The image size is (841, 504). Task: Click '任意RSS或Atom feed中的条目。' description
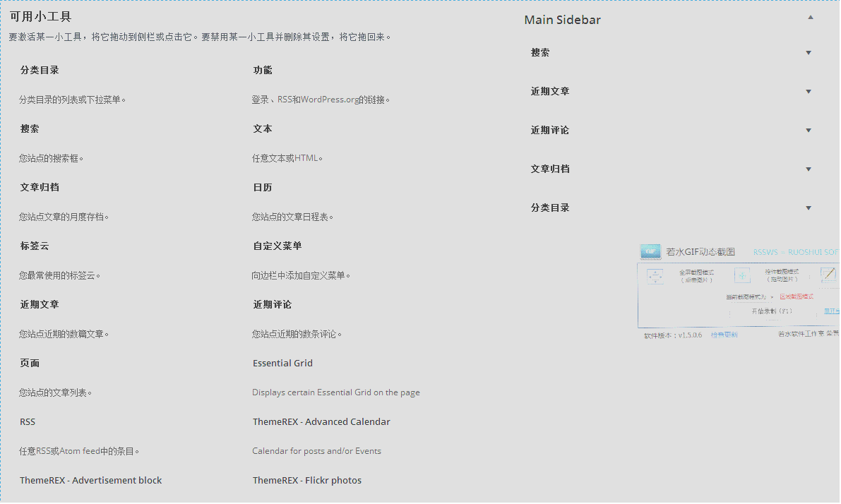coord(79,451)
